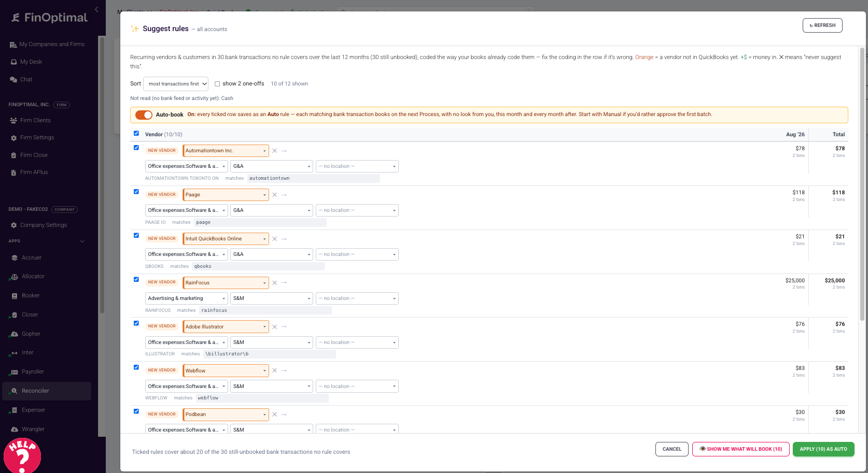
Task: Click the \billustrator\b match pattern field
Action: [x=270, y=354]
